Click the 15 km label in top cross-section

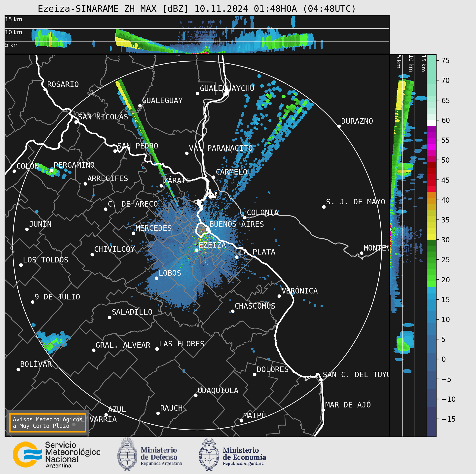14,19
